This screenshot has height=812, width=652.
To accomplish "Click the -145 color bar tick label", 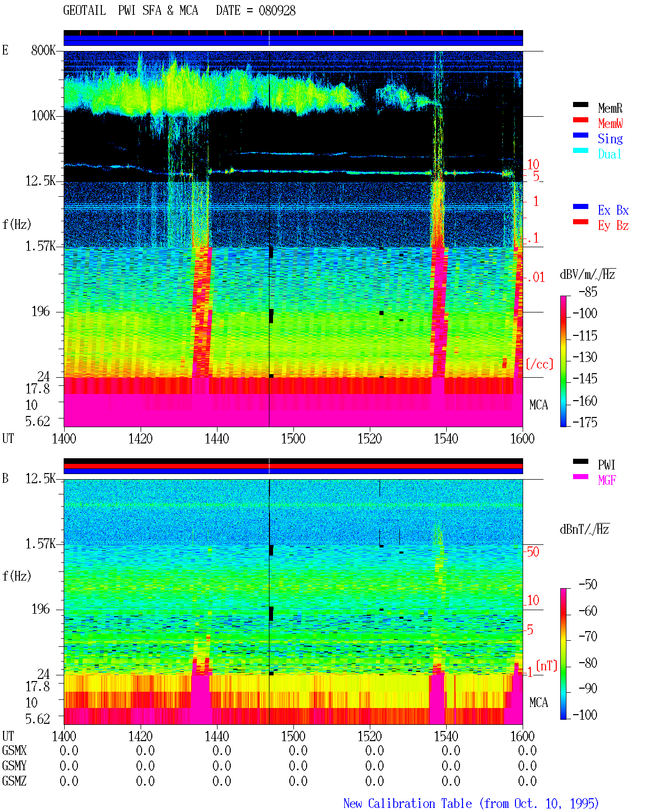I will tap(585, 378).
